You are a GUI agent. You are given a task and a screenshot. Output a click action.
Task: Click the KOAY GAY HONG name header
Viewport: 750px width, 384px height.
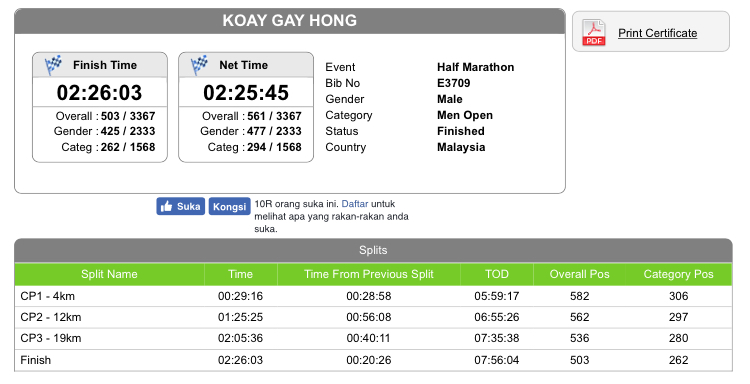(x=290, y=21)
